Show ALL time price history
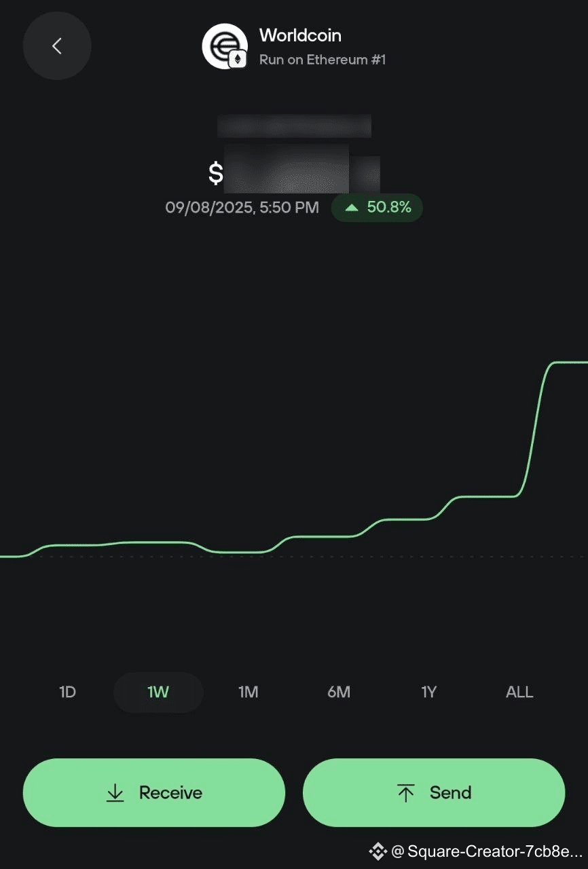Viewport: 588px width, 869px height. click(519, 692)
